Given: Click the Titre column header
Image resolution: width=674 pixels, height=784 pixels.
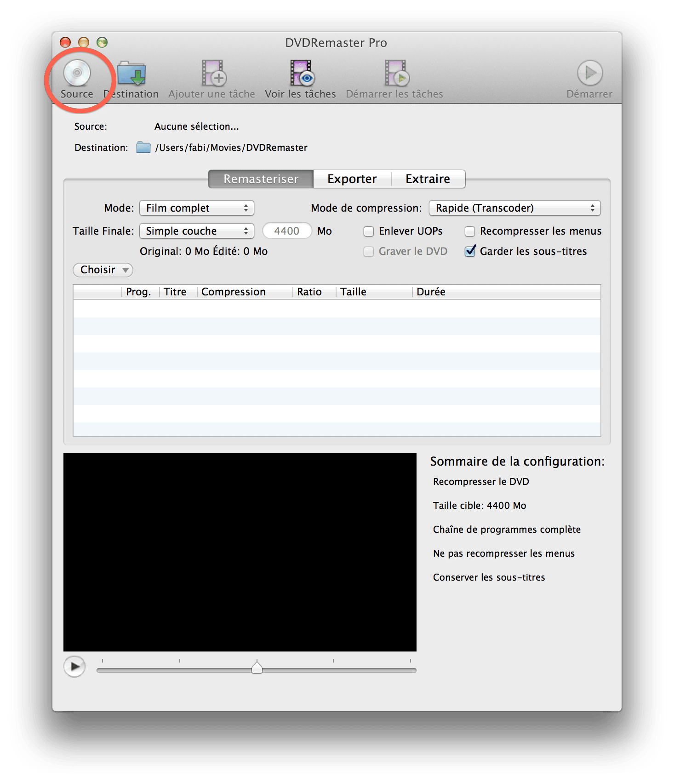Looking at the screenshot, I should pyautogui.click(x=178, y=292).
